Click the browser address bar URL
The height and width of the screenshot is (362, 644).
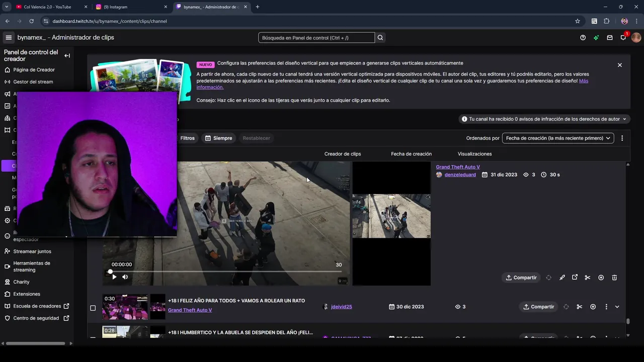pyautogui.click(x=110, y=21)
